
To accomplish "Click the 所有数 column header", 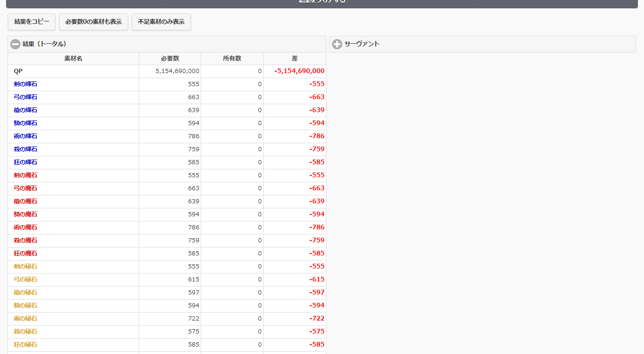I will (x=232, y=59).
